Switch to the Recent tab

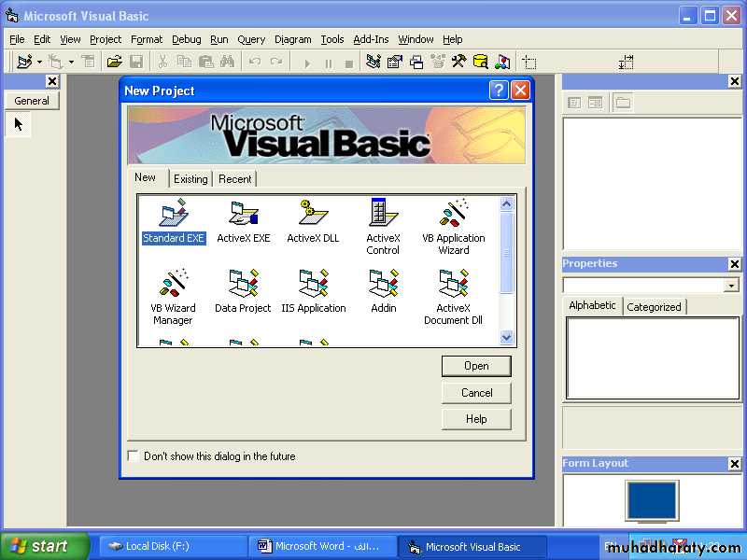click(x=234, y=179)
